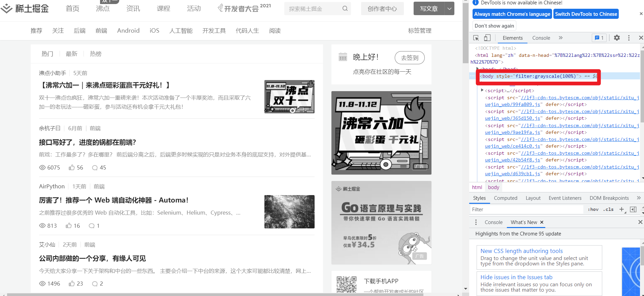Select the 人工智能 category tab

tap(181, 31)
